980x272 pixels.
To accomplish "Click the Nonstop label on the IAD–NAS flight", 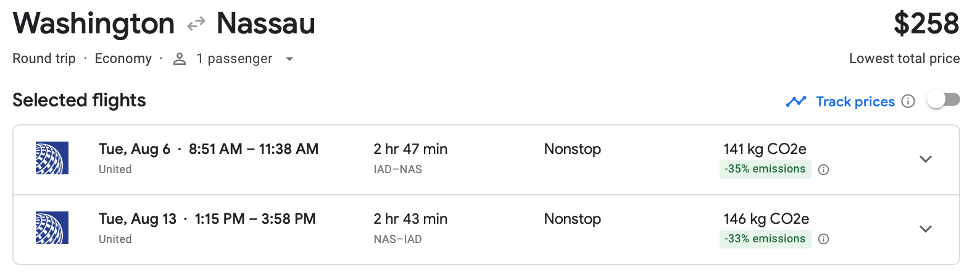I will pyautogui.click(x=573, y=149).
